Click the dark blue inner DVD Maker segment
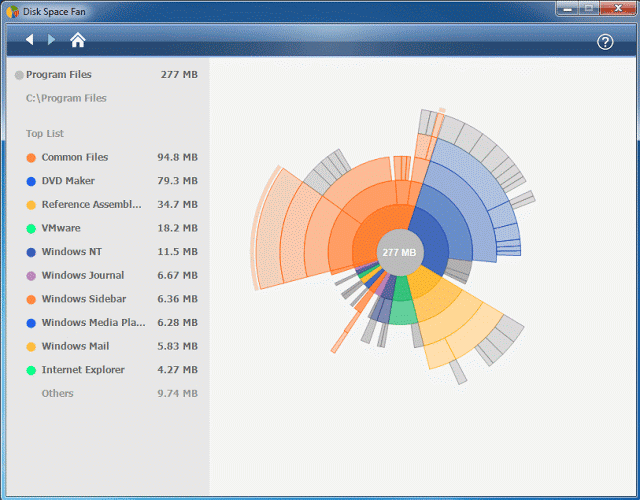Image resolution: width=640 pixels, height=500 pixels. click(x=433, y=241)
